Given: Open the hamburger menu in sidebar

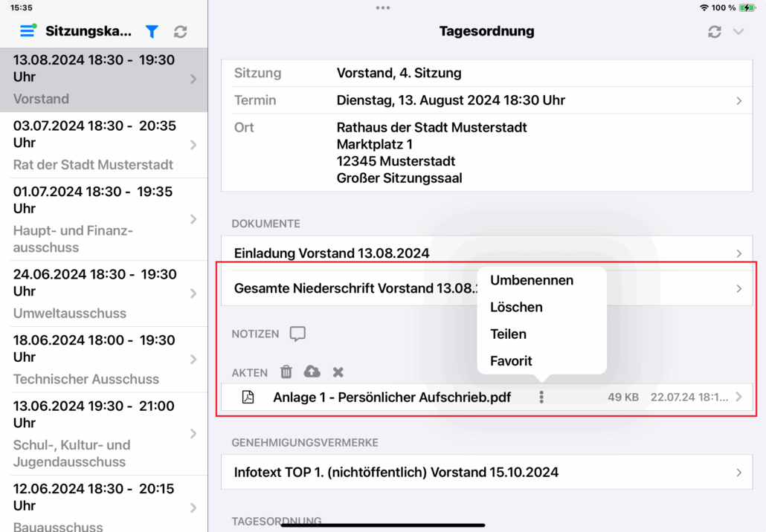Looking at the screenshot, I should click(x=28, y=31).
